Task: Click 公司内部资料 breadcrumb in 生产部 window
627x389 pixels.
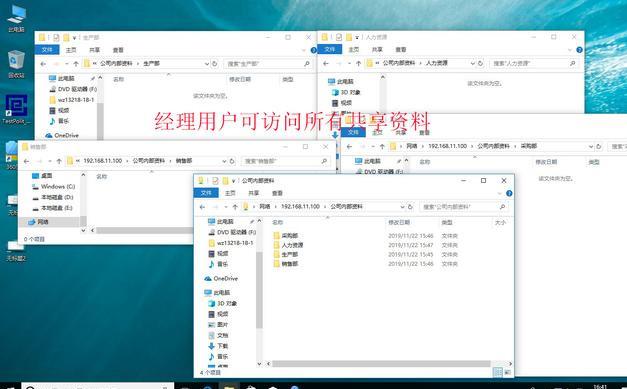Action: 116,63
